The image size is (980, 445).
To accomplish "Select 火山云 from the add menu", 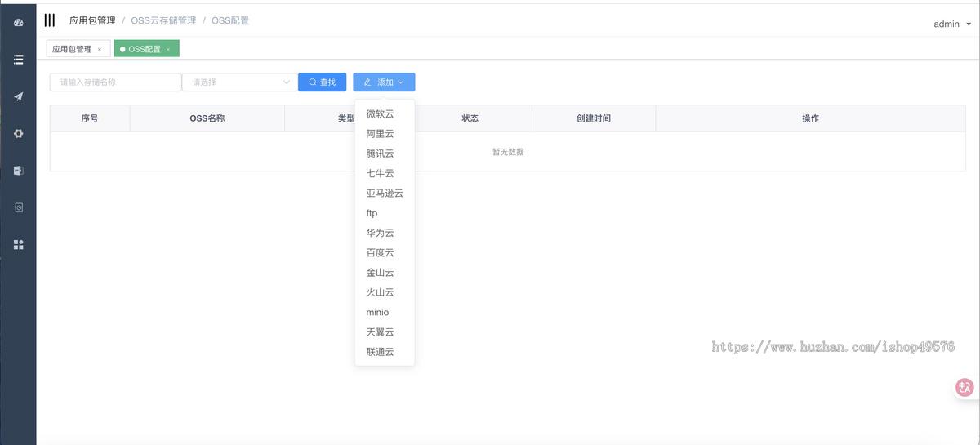I will tap(385, 292).
